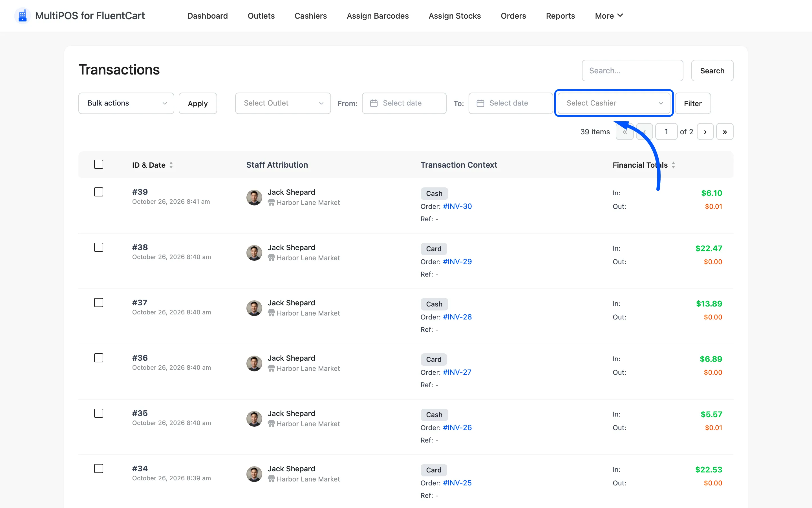812x508 pixels.
Task: Jump to the last page double arrow
Action: tap(724, 132)
